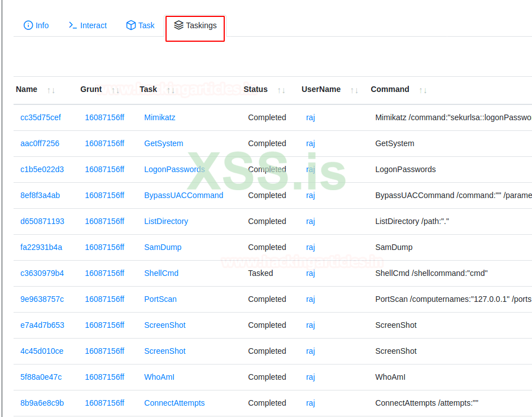The height and width of the screenshot is (417, 532).
Task: Click the UserName column header
Action: click(321, 89)
